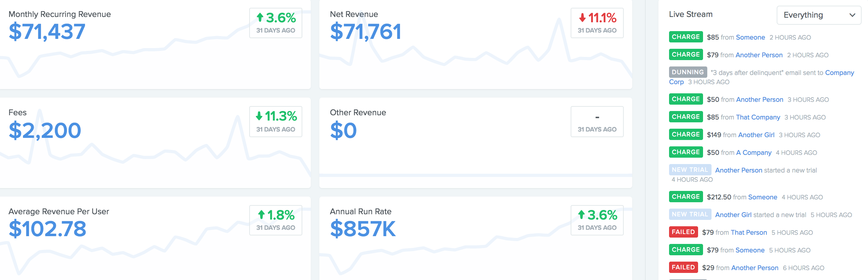Click the up arrow beside Annual Run Rate 3.6%
The height and width of the screenshot is (280, 868).
point(581,215)
